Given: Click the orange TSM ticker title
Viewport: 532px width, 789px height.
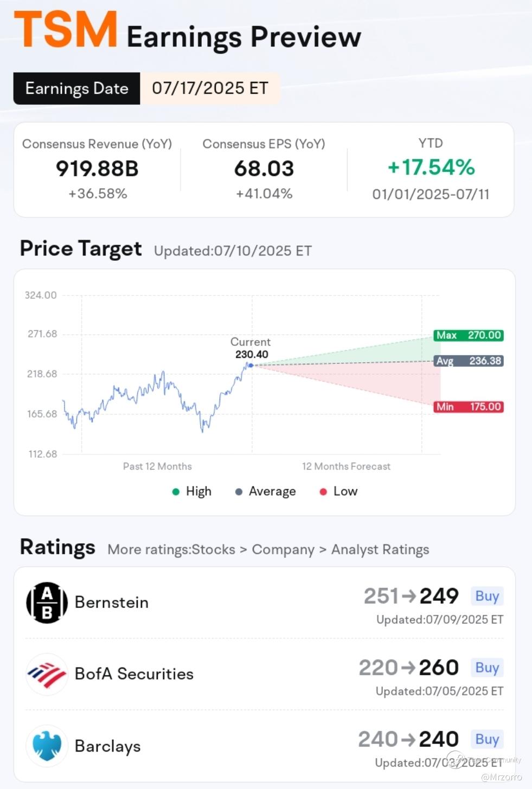Looking at the screenshot, I should pos(66,30).
